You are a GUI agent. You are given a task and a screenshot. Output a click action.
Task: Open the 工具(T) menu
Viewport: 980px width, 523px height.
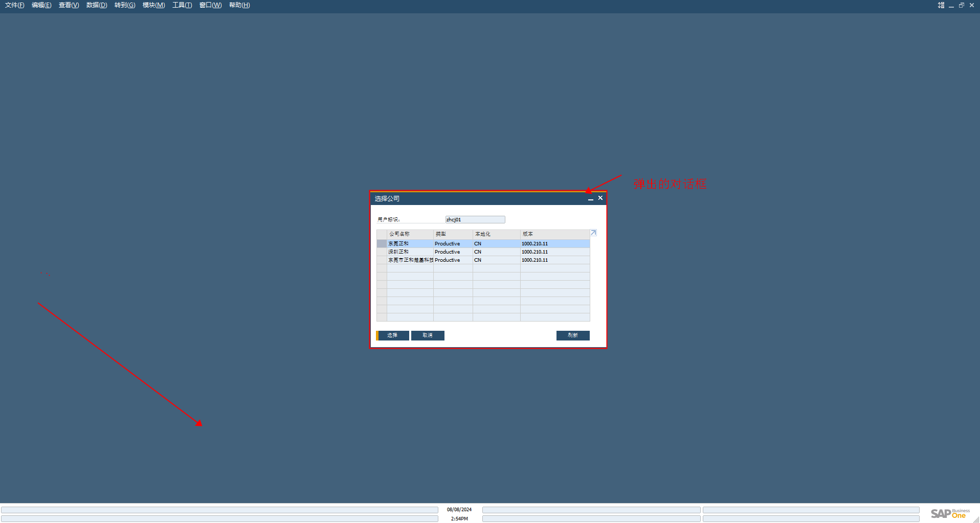[x=182, y=5]
